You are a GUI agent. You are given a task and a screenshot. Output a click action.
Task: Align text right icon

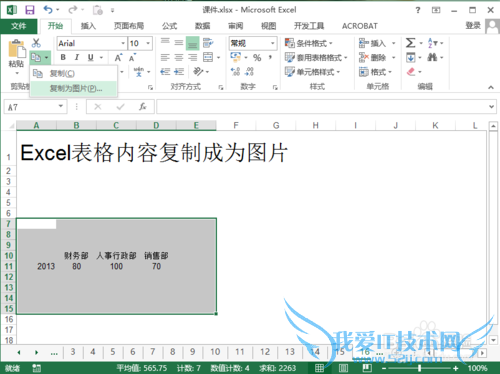point(192,58)
